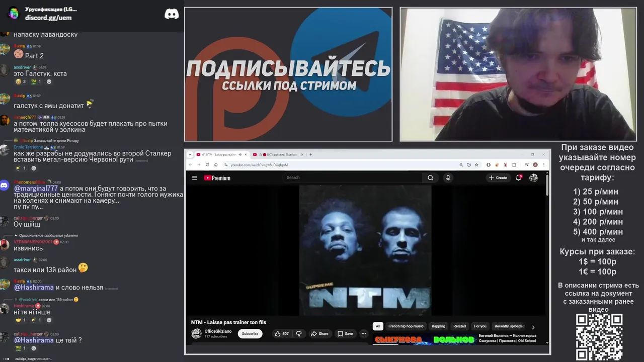This screenshot has width=644, height=362.
Task: Select the For you chip
Action: pos(480,326)
